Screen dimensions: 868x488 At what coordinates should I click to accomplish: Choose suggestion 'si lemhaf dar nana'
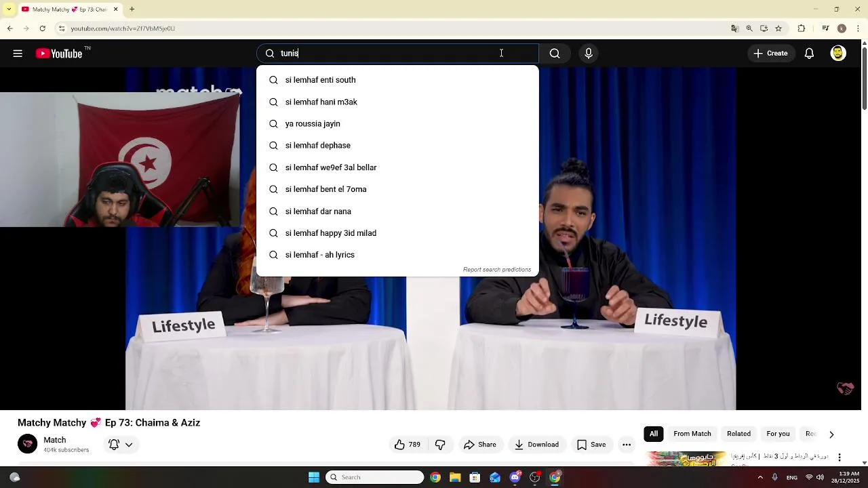pyautogui.click(x=397, y=211)
